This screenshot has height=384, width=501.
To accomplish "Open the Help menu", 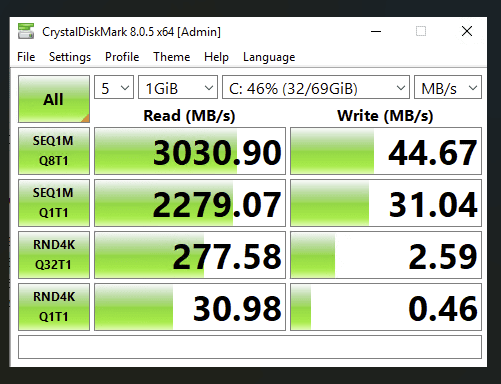I will pyautogui.click(x=216, y=57).
